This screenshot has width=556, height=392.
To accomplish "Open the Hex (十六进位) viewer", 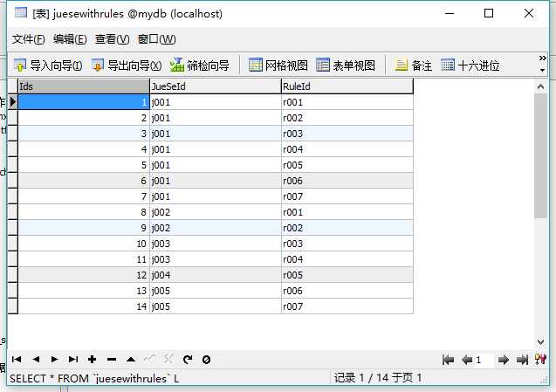I will click(x=470, y=65).
